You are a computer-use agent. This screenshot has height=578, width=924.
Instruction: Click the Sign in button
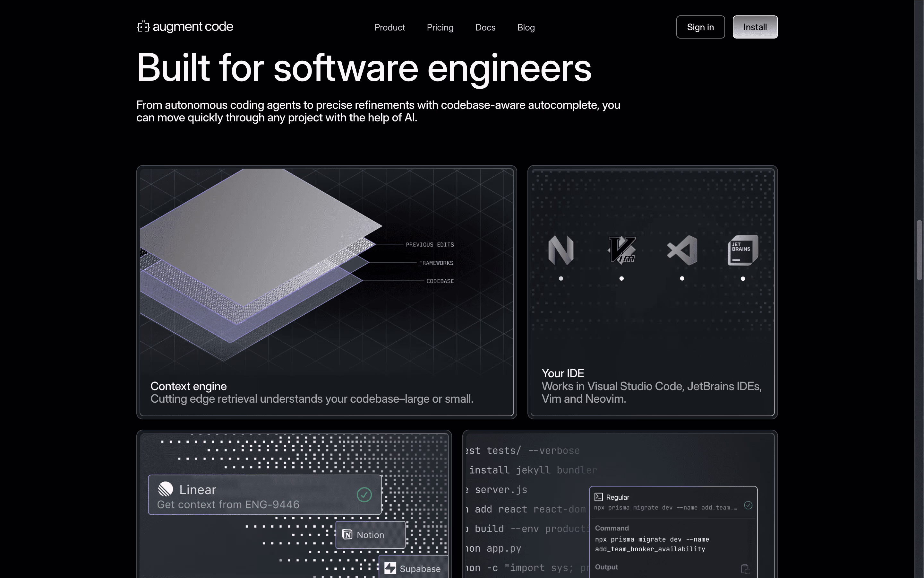[x=700, y=27]
